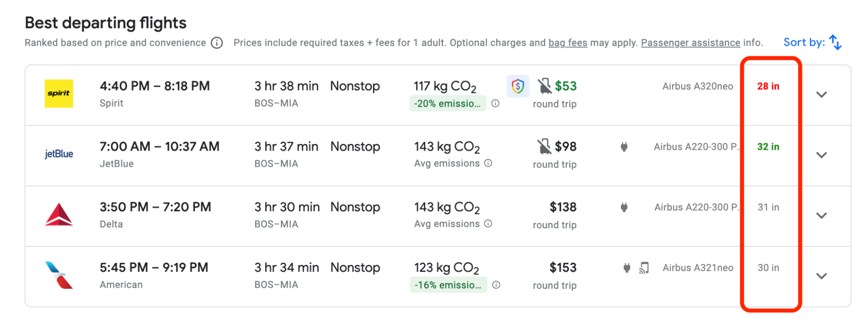The height and width of the screenshot is (321, 868).
Task: Open the Passenger assistance link
Action: [x=690, y=43]
